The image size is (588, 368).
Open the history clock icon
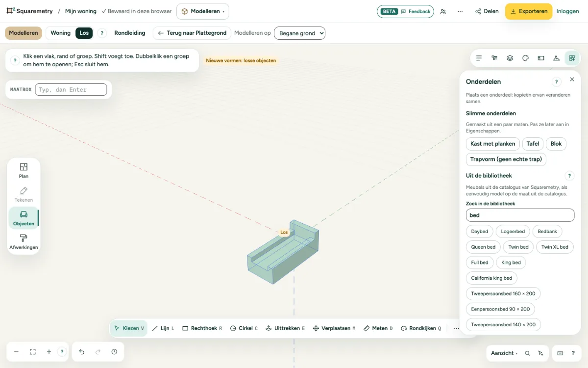(x=114, y=352)
